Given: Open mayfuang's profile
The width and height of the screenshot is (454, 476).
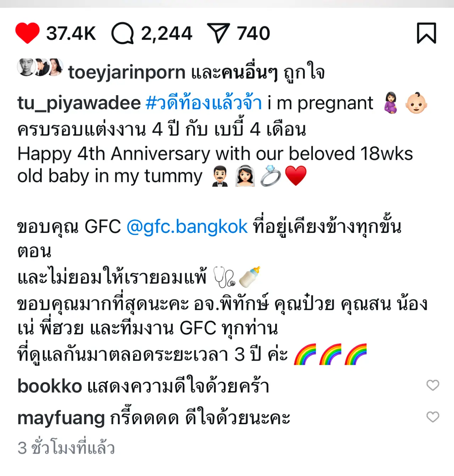Looking at the screenshot, I should click(x=61, y=418).
